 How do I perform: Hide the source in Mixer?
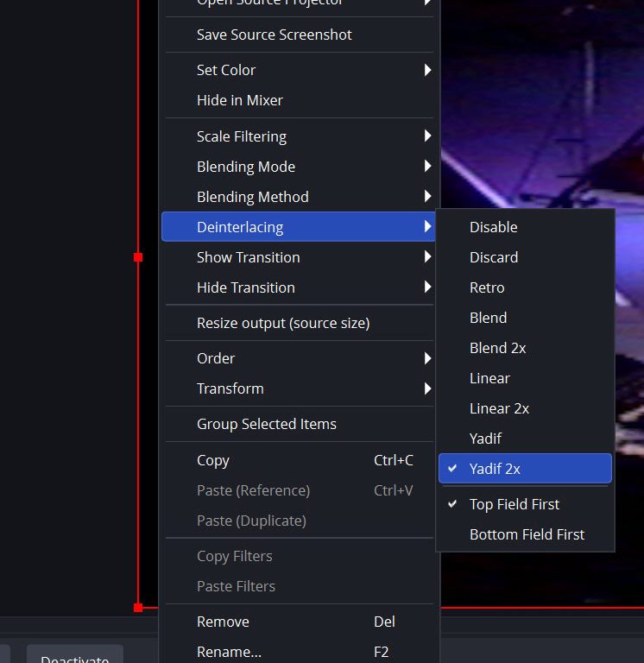click(x=239, y=100)
